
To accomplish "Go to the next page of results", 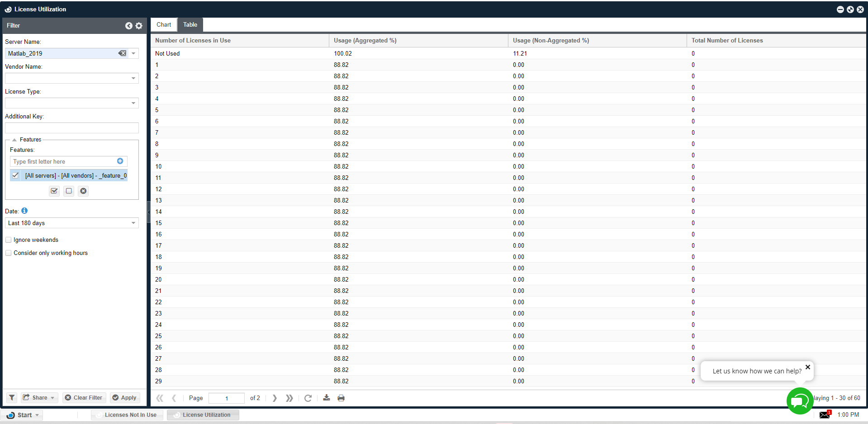I will [275, 398].
